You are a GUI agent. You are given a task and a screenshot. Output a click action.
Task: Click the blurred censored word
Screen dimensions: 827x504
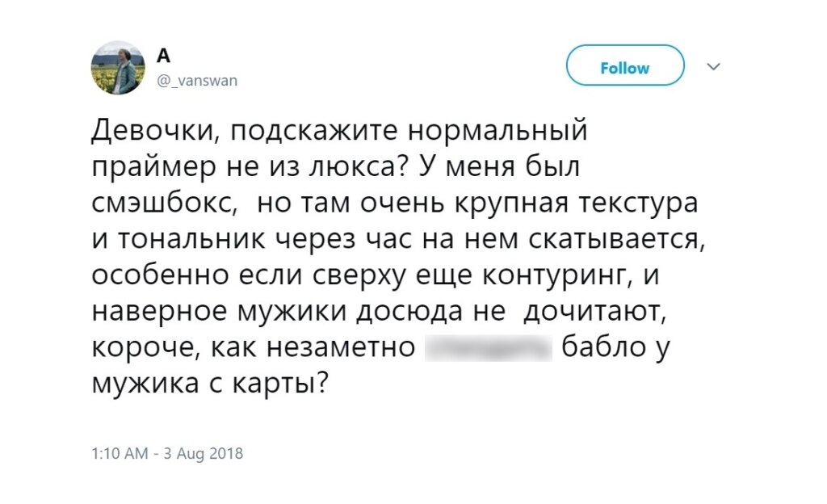pyautogui.click(x=488, y=348)
